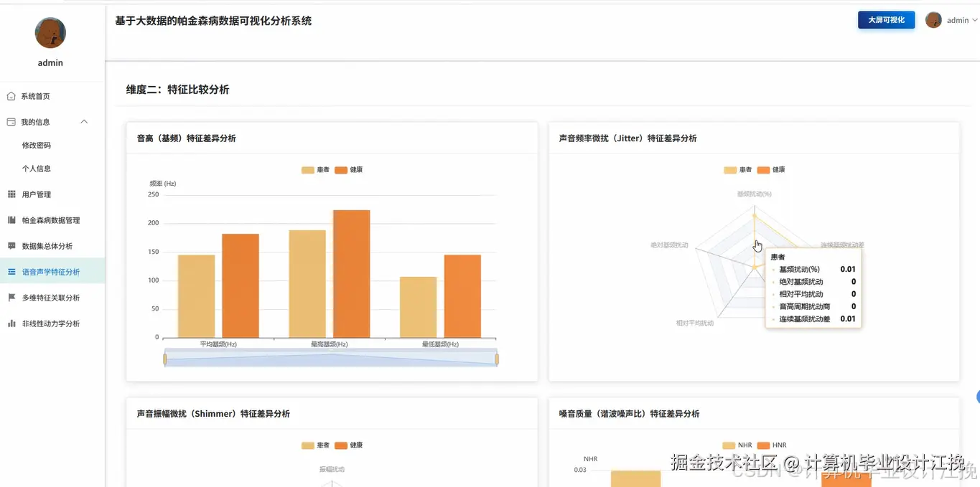Click the chat icon beside 数据集总体分析
The height and width of the screenshot is (487, 980).
(x=11, y=246)
